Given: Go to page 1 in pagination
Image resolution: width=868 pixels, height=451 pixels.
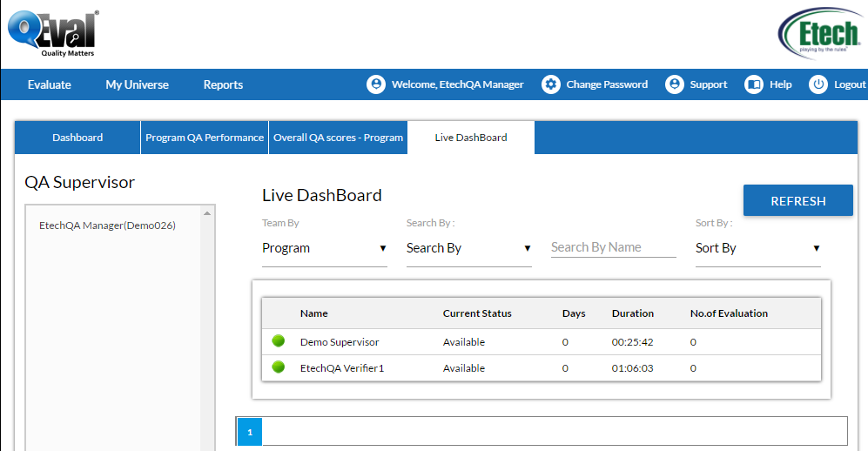Looking at the screenshot, I should click(x=250, y=432).
